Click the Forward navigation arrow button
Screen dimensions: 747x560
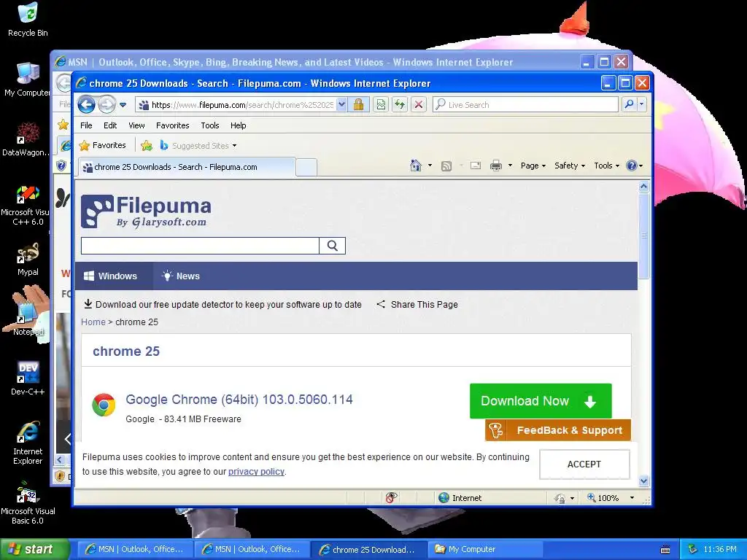(x=107, y=104)
